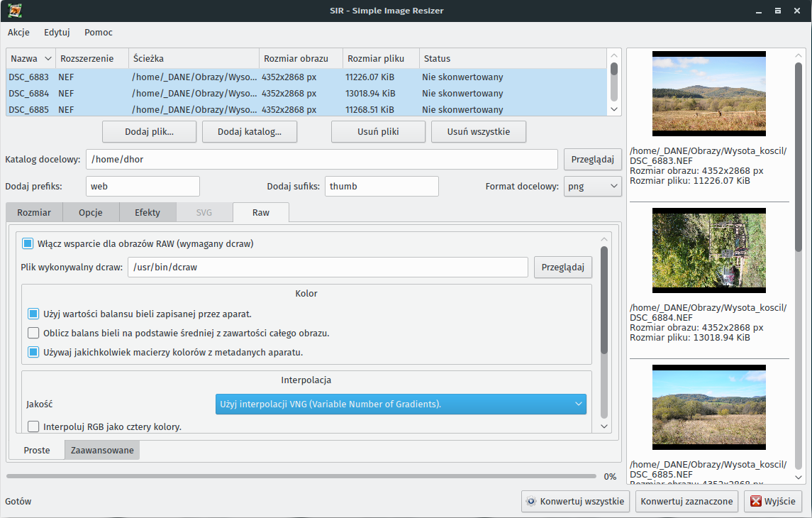Click the Usuń pliki button

378,131
